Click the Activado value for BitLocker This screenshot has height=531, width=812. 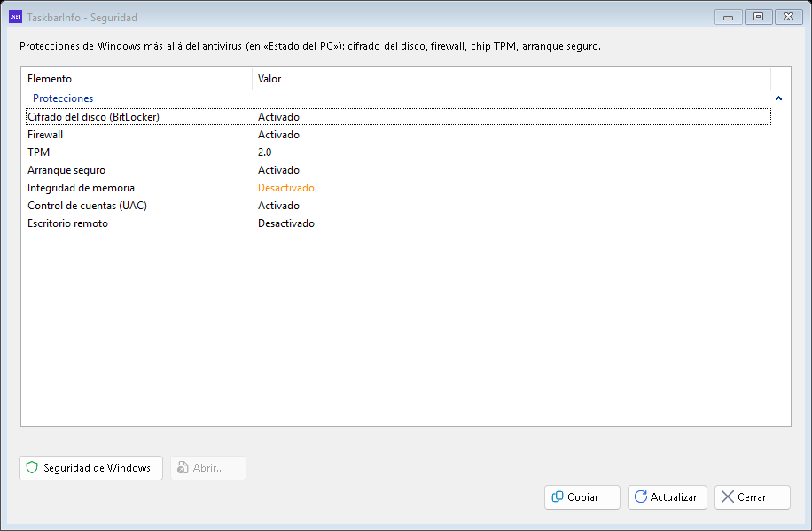[278, 116]
